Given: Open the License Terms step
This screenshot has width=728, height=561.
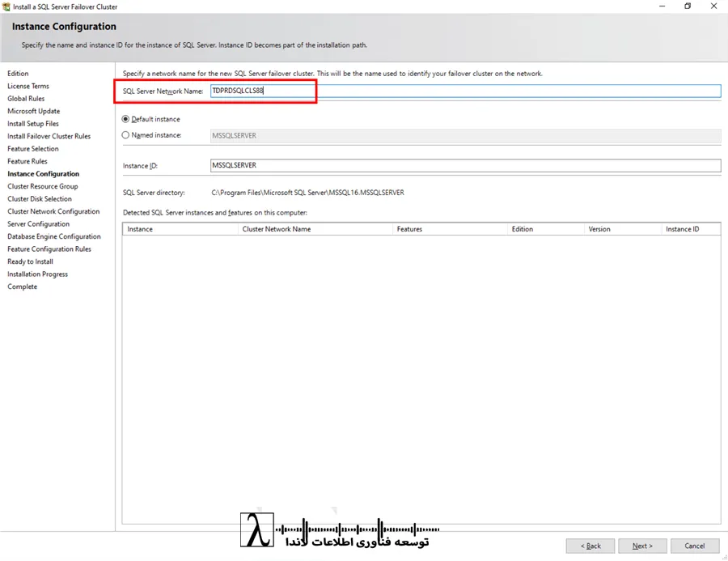Looking at the screenshot, I should coord(28,86).
